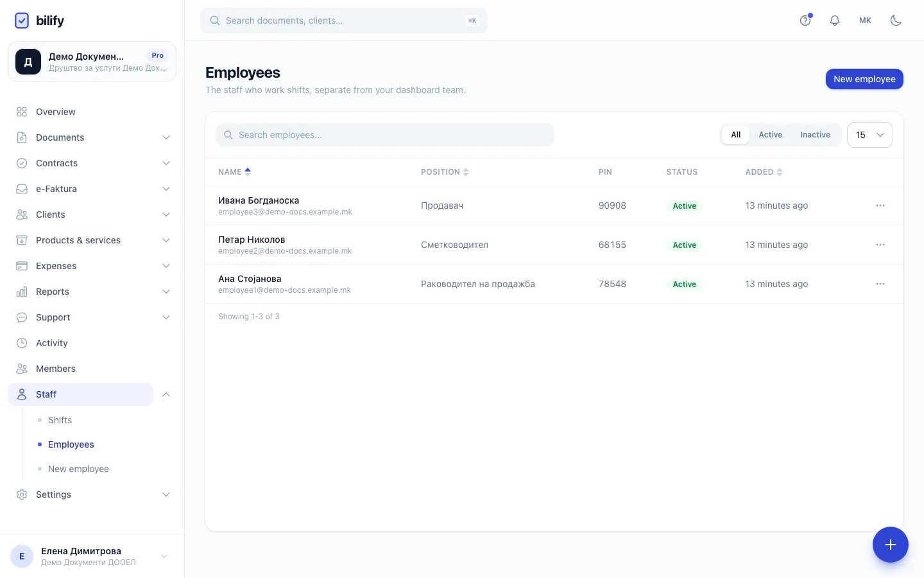Click the Support chat bubble icon
The height and width of the screenshot is (578, 924).
pyautogui.click(x=22, y=317)
